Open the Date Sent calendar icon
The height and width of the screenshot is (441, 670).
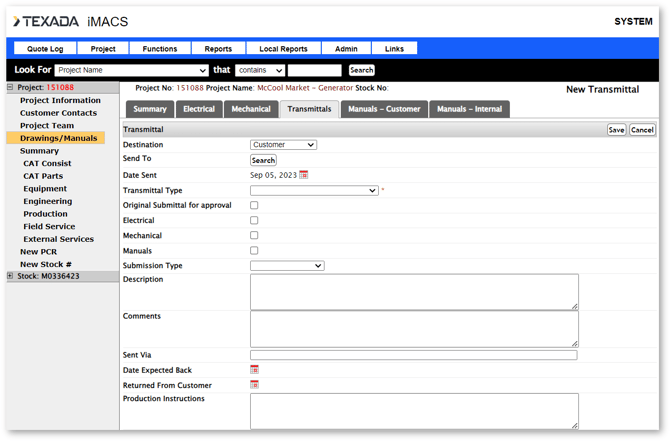(304, 175)
